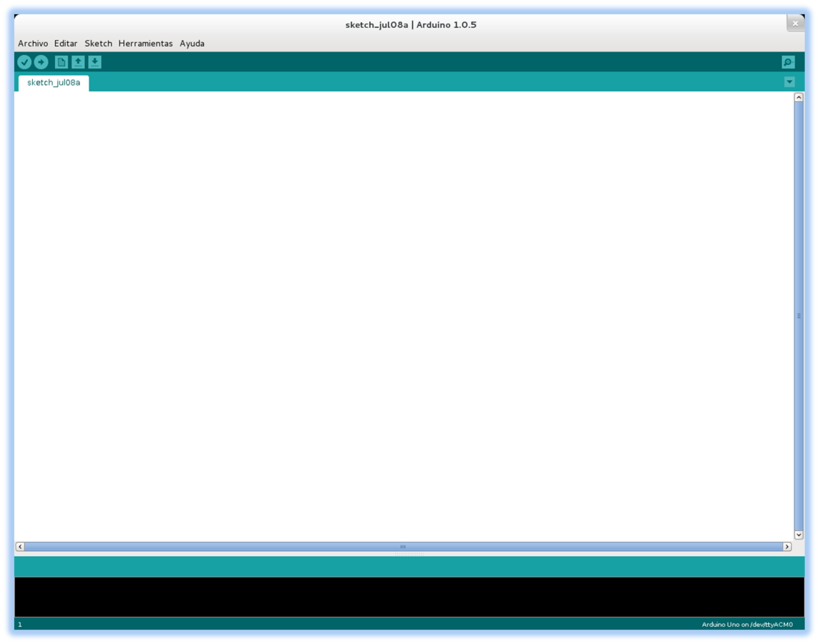The width and height of the screenshot is (819, 644).
Task: Open a sketch with up-arrow icon
Action: 78,62
